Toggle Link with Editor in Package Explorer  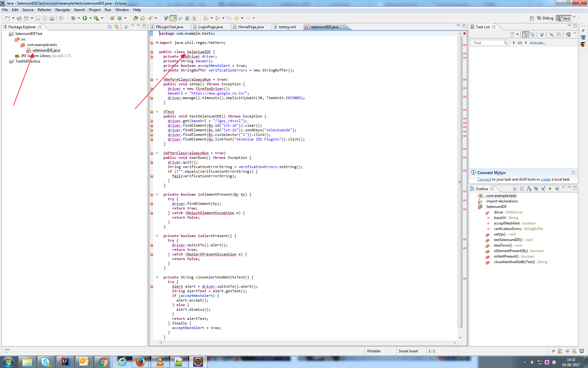pos(117,27)
